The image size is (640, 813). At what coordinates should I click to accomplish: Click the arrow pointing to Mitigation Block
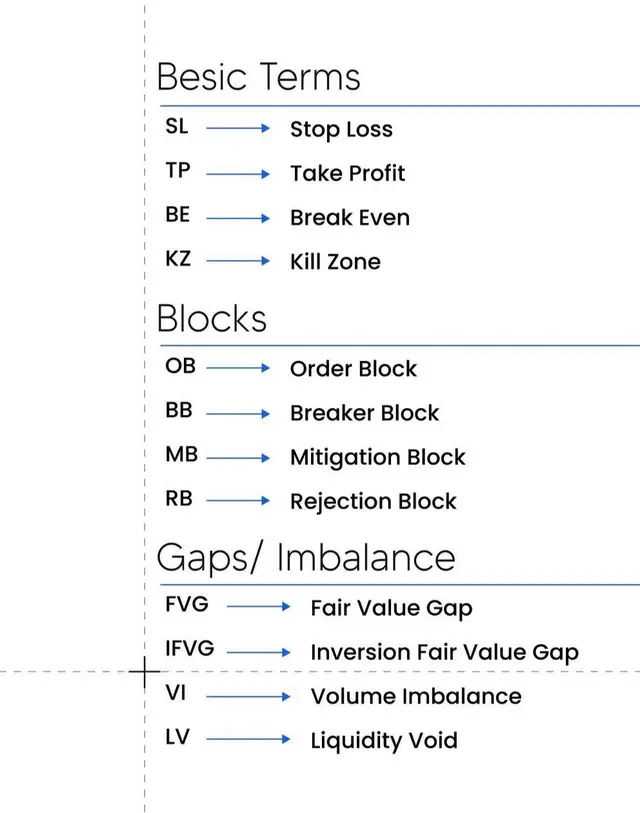click(238, 458)
